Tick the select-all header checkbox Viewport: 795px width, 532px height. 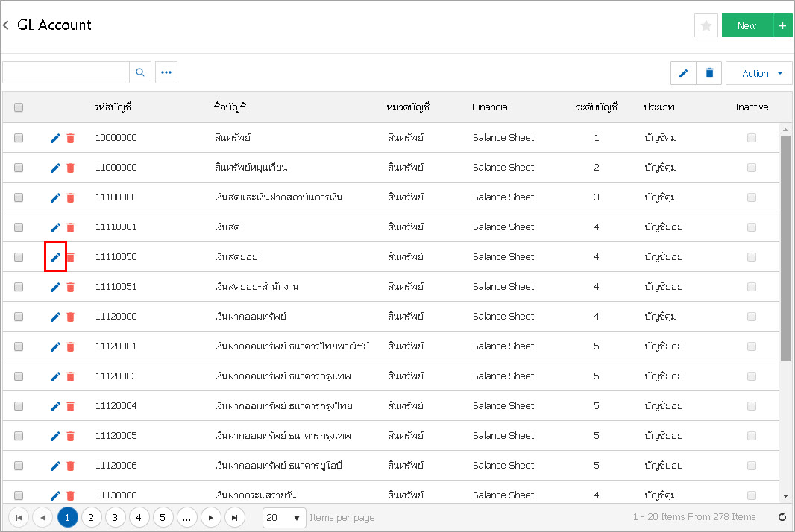(19, 107)
